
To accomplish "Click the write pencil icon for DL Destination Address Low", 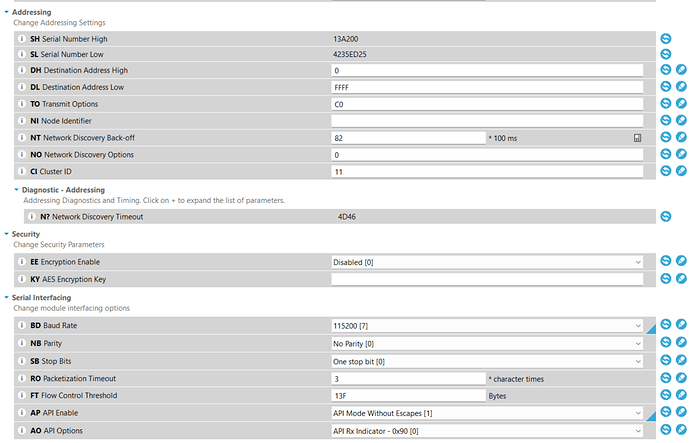I will click(681, 88).
